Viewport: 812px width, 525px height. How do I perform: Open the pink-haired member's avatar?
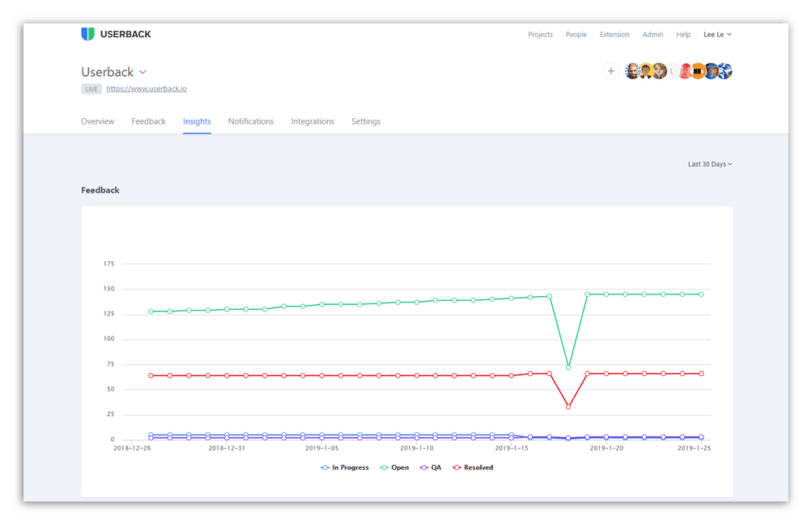[x=685, y=70]
